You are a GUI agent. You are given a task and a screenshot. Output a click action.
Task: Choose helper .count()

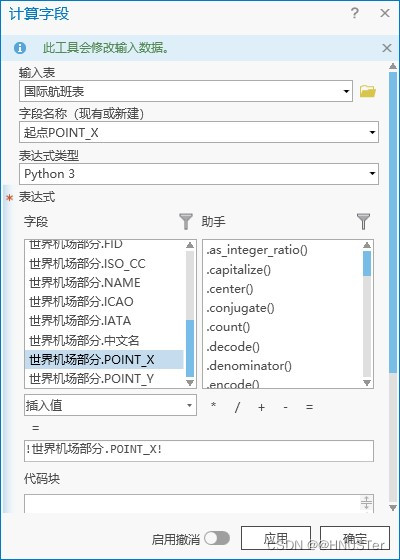coord(228,327)
